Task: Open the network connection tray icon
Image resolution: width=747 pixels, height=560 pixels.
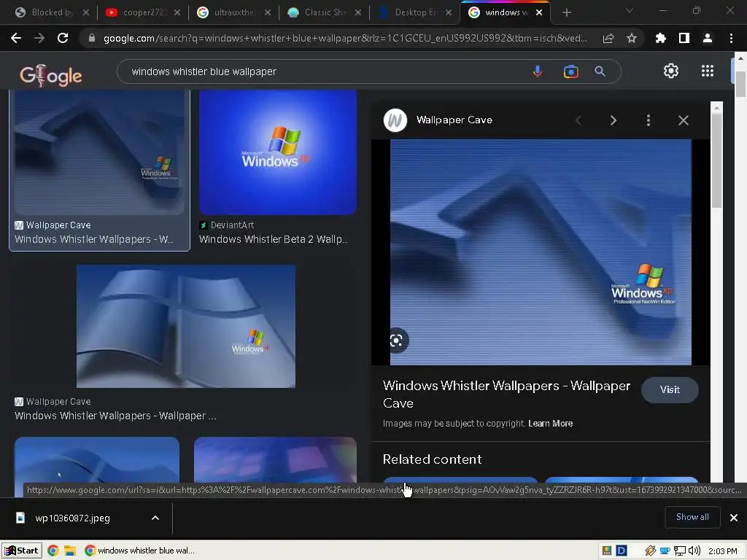Action: click(679, 551)
